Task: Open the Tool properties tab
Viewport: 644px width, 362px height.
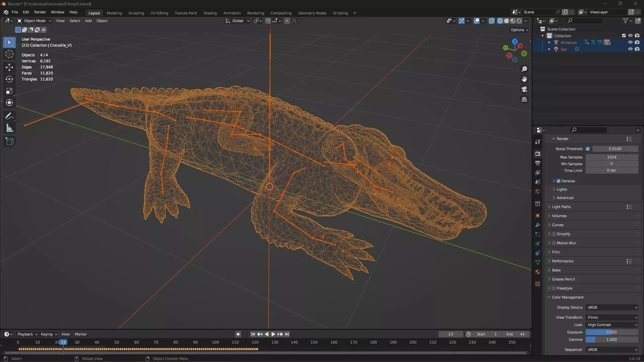Action: pos(538,142)
